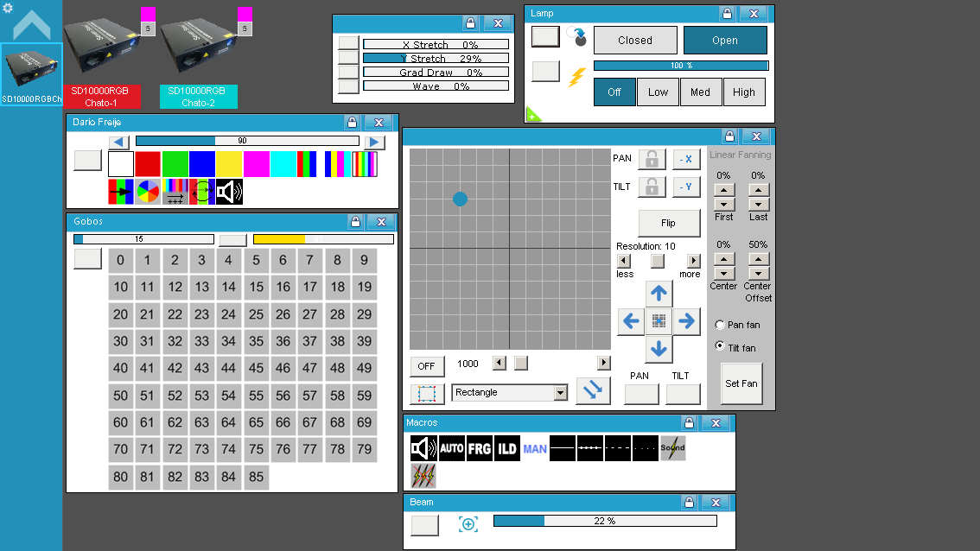Click the crossed-out lightning bolts macro
This screenshot has width=980, height=551.
[423, 476]
